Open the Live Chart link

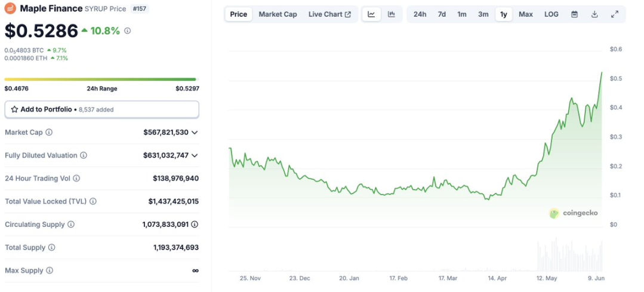pos(329,14)
